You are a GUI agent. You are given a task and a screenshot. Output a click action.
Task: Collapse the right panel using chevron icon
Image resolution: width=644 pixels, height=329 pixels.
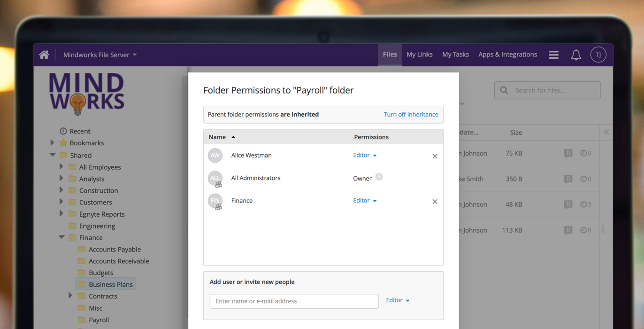pyautogui.click(x=606, y=133)
